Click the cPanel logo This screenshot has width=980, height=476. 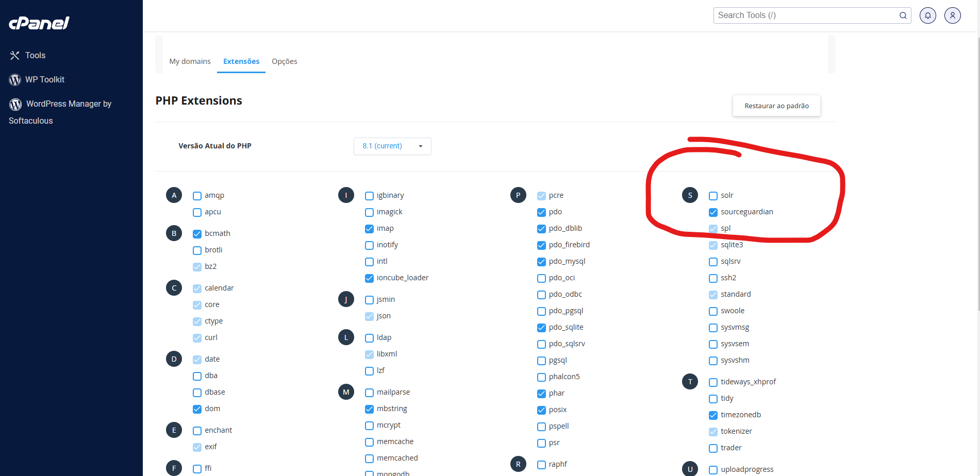39,23
